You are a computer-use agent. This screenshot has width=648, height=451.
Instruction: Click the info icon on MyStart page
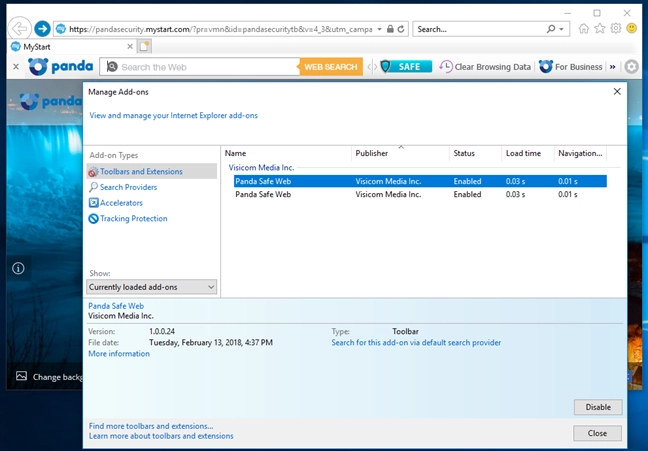click(18, 268)
